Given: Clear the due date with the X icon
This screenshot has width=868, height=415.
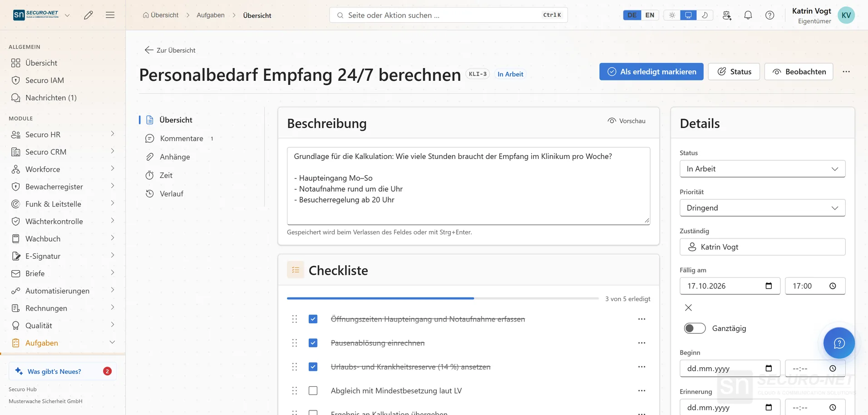Looking at the screenshot, I should [x=688, y=308].
